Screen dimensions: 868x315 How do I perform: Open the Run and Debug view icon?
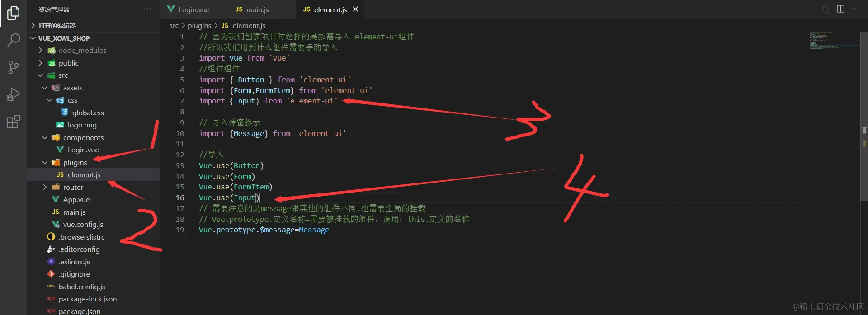pos(14,94)
